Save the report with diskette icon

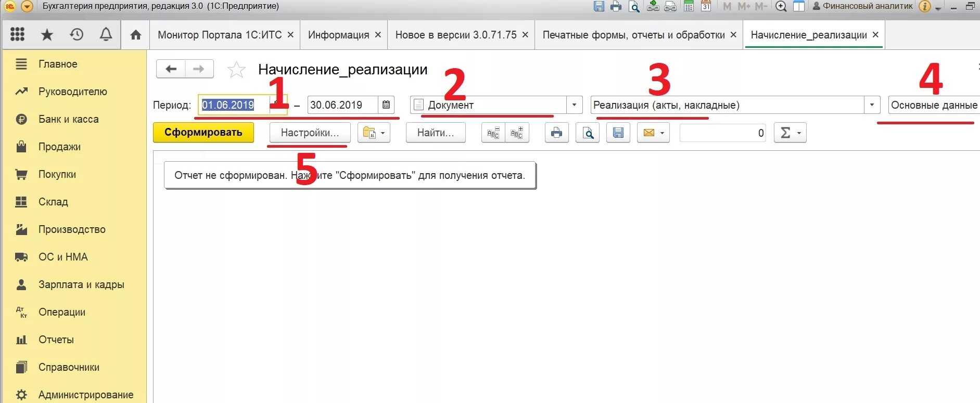click(618, 133)
